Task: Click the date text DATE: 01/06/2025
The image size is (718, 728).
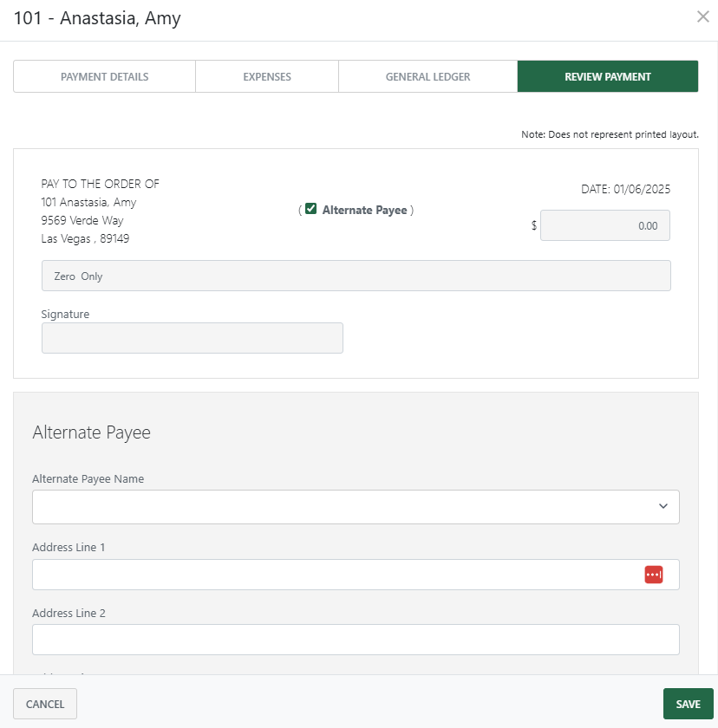Action: pyautogui.click(x=625, y=188)
